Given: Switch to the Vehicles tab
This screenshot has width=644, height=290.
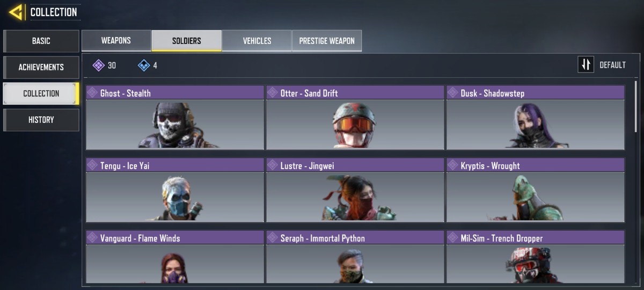Looking at the screenshot, I should pyautogui.click(x=257, y=41).
